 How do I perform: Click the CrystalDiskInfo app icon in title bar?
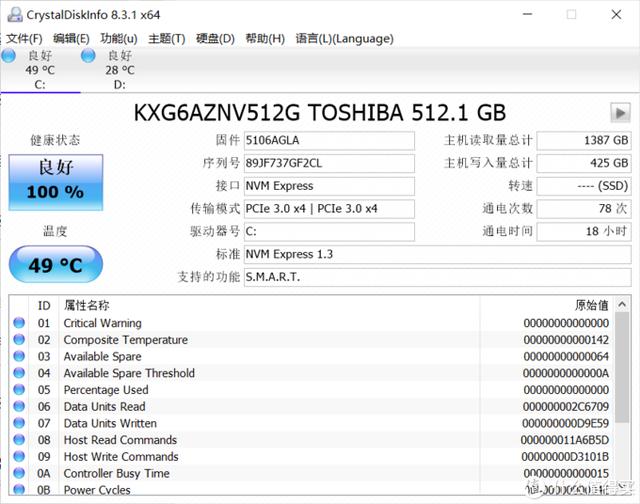(x=13, y=14)
